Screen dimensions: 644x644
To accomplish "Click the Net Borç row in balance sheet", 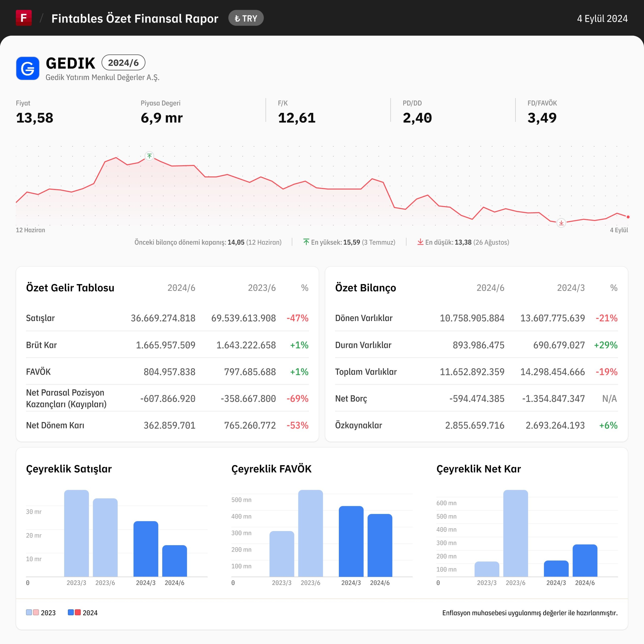I will [476, 398].
